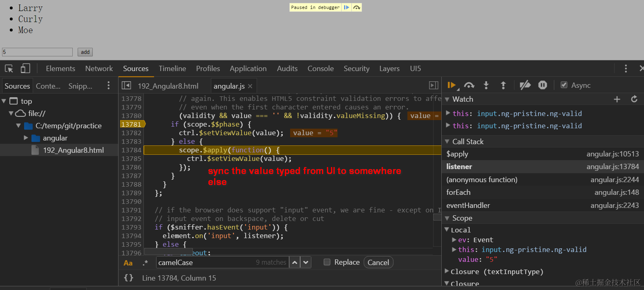Select (anonymous function) call stack frame
Viewport: 644px width, 290px height.
(x=543, y=180)
